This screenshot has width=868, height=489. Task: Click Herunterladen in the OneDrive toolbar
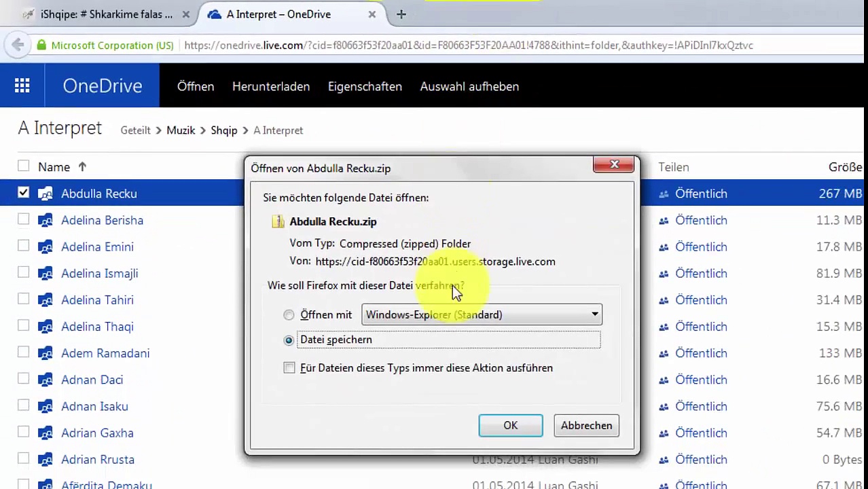270,86
